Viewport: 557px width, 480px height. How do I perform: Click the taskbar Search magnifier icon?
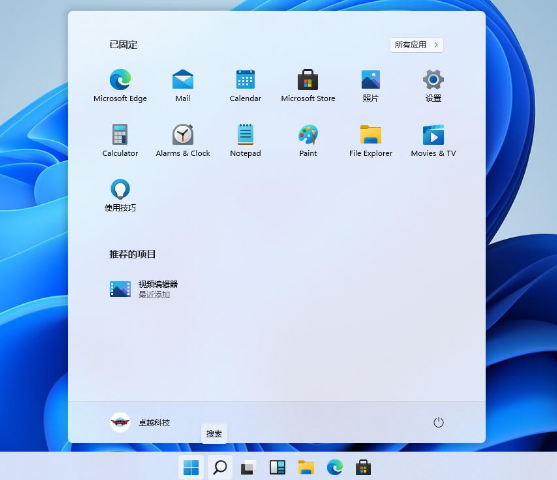point(220,467)
